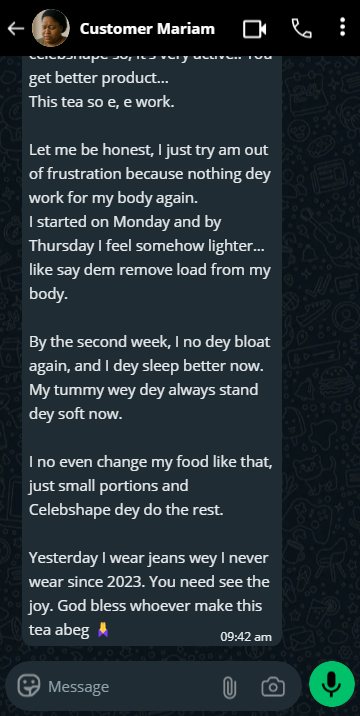Image resolution: width=360 pixels, height=716 pixels.
Task: Click the praying hands emoji in message
Action: tap(103, 630)
